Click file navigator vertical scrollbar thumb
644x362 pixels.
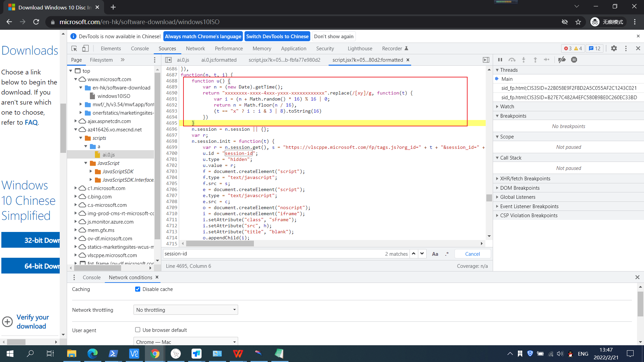pos(157,156)
